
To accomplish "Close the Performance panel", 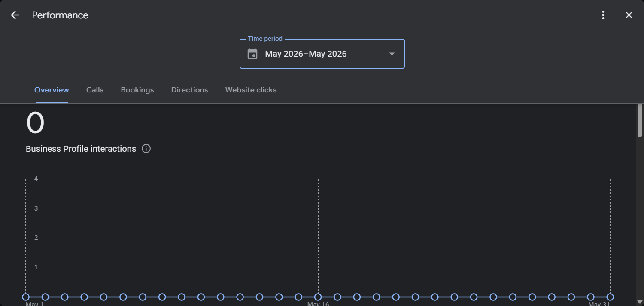I will coord(629,15).
